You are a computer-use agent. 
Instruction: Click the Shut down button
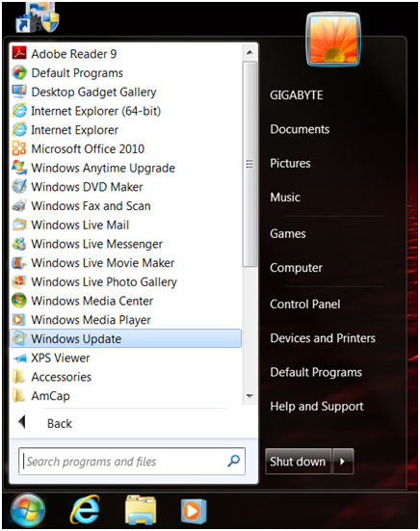298,461
